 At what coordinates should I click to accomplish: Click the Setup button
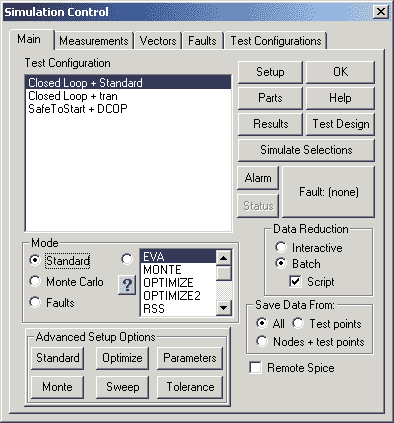coord(270,72)
